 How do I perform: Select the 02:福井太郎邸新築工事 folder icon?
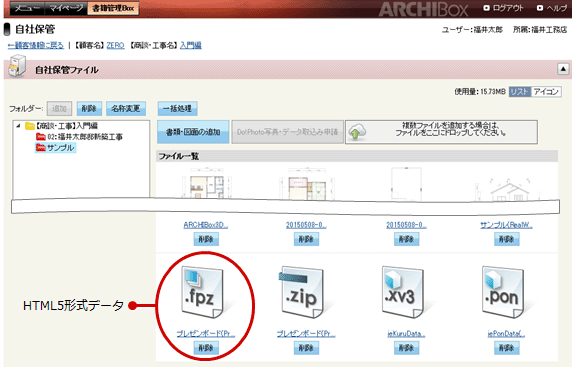(x=40, y=137)
